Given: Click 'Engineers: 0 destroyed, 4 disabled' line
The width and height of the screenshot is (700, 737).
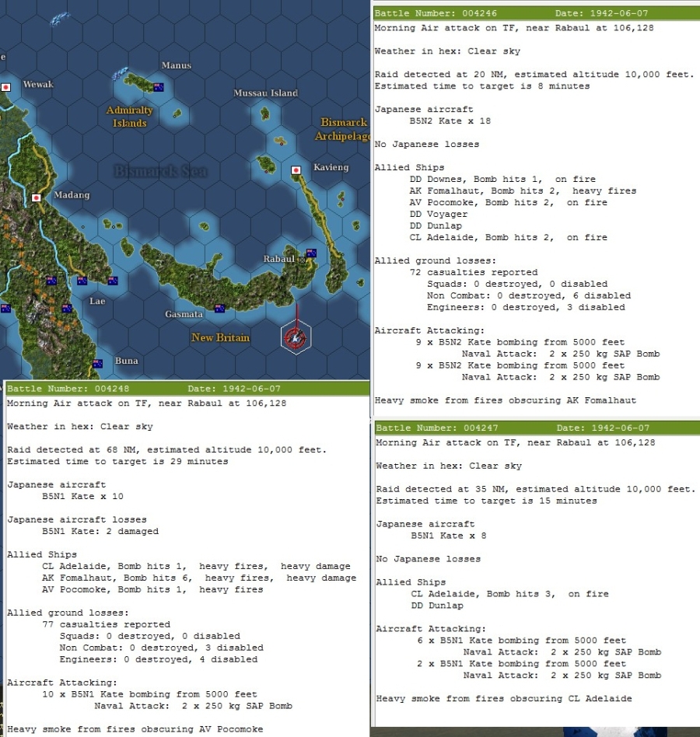Looking at the screenshot, I should pyautogui.click(x=159, y=660).
